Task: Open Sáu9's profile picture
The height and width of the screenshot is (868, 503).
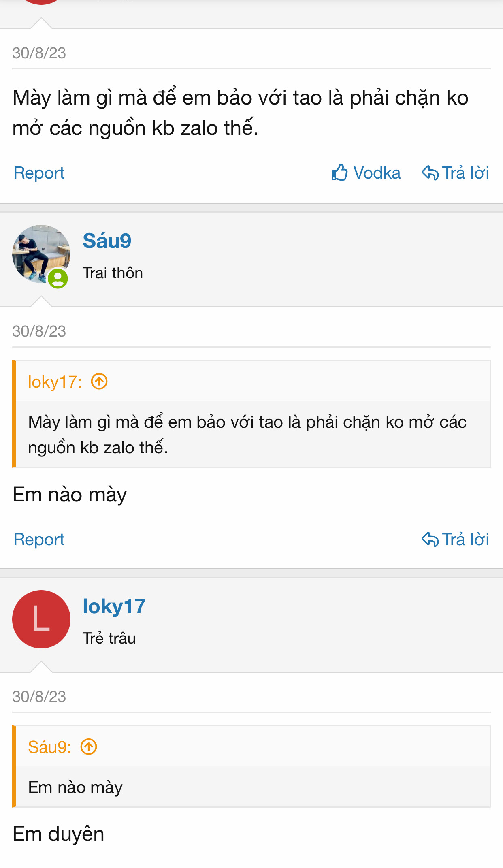Action: [41, 254]
